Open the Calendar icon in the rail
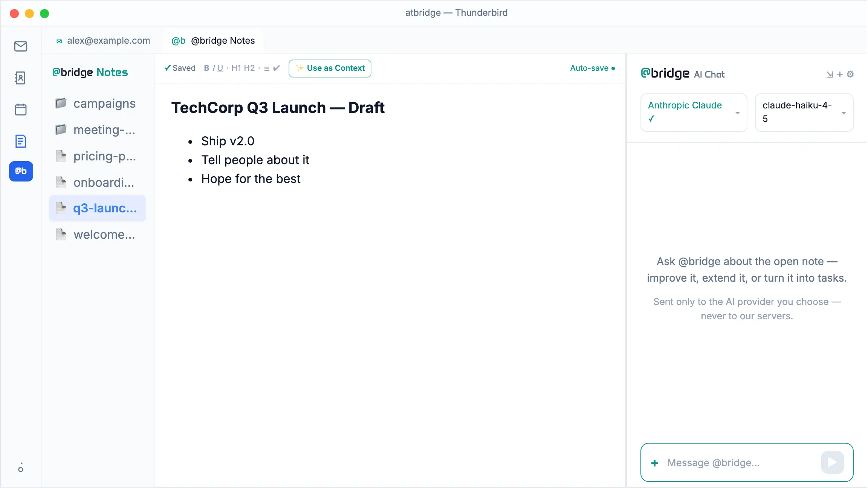 (x=21, y=110)
